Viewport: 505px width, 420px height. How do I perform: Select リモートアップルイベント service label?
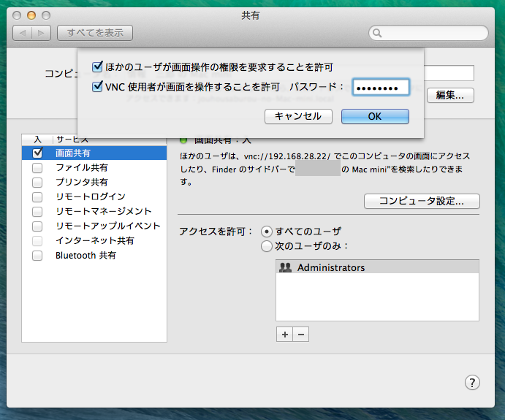108,226
